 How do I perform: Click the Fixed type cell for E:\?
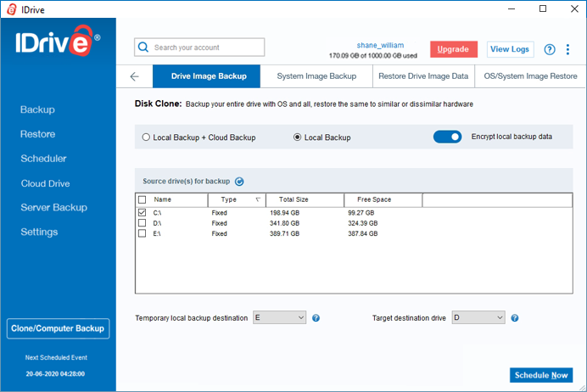pyautogui.click(x=220, y=233)
